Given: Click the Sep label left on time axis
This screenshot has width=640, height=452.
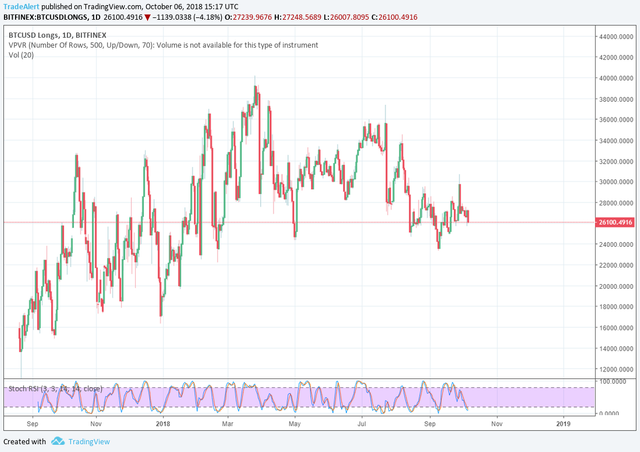Looking at the screenshot, I should pos(32,424).
